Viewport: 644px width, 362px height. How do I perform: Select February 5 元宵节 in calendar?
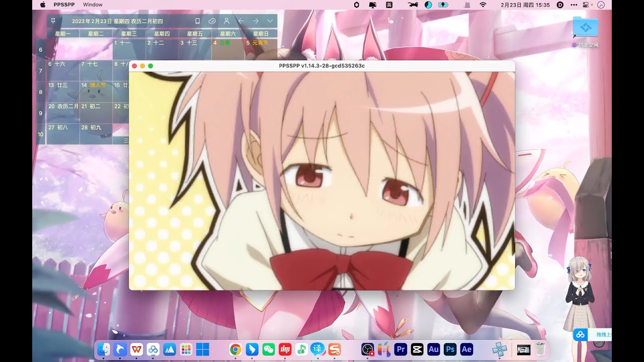point(261,50)
